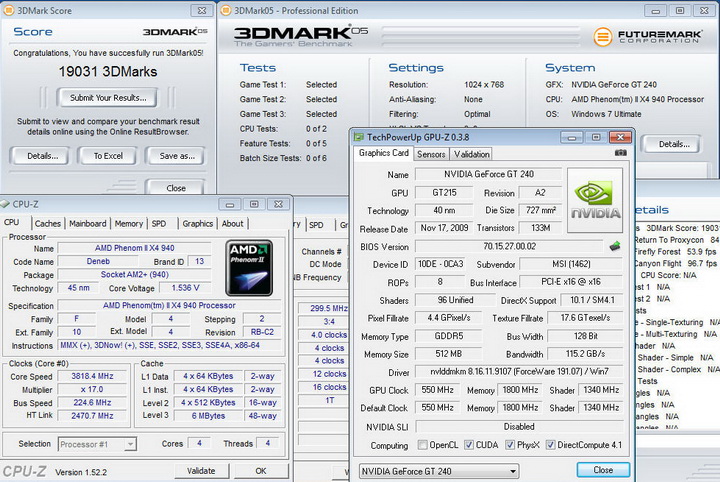Open the NVIDIA GeForce GT 240 card dropdown
The height and width of the screenshot is (482, 720).
coord(439,471)
